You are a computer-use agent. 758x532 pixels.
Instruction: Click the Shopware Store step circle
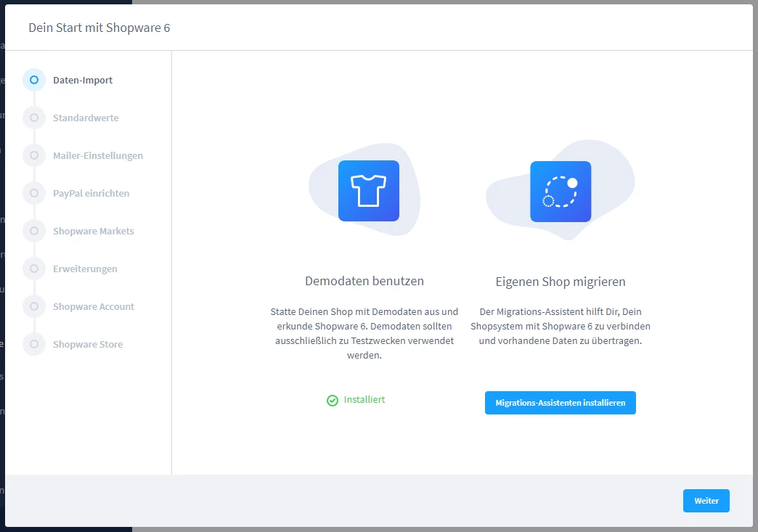[x=34, y=344]
